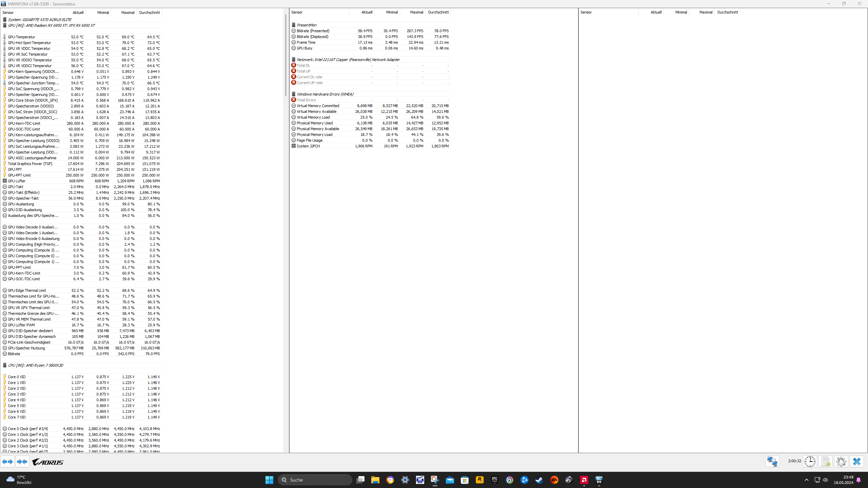Image resolution: width=868 pixels, height=488 pixels.
Task: Reset the sensor clock timer button
Action: (810, 462)
